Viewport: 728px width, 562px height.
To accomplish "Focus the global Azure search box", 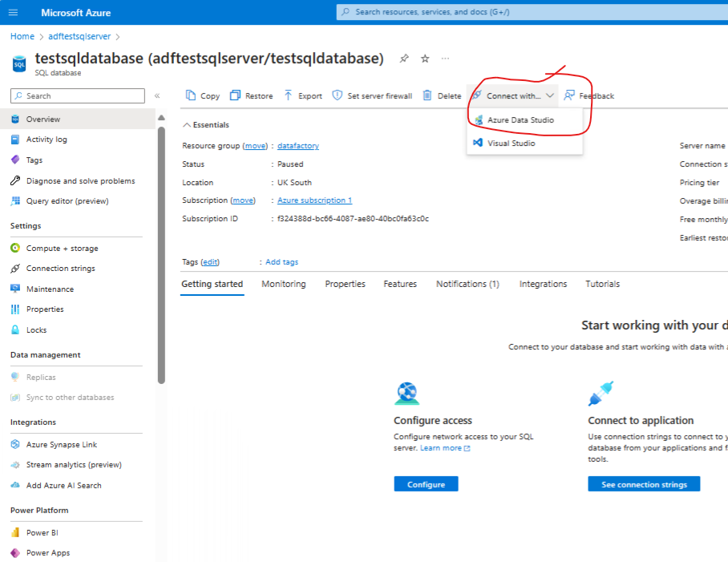I will (532, 12).
